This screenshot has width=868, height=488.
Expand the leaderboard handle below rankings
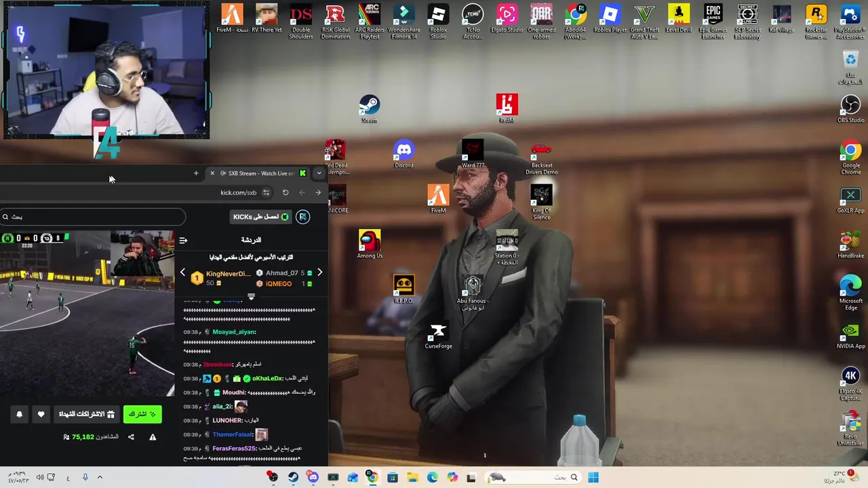coord(251,297)
